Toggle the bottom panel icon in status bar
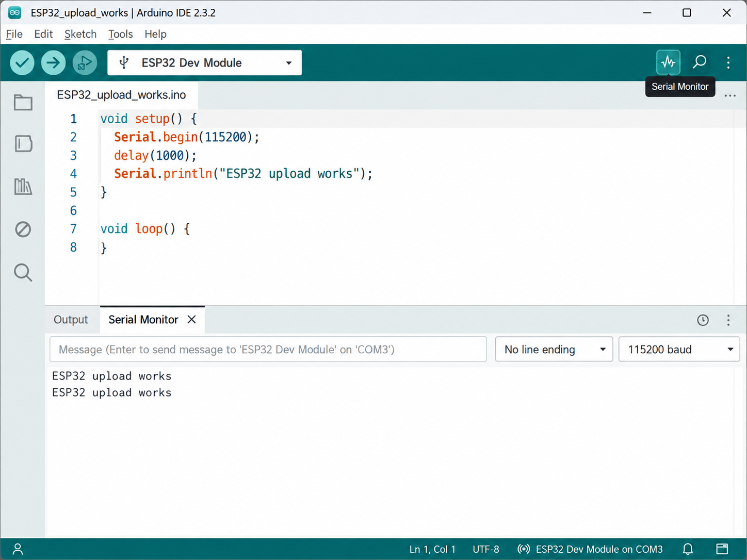Image resolution: width=747 pixels, height=560 pixels. coord(722,549)
